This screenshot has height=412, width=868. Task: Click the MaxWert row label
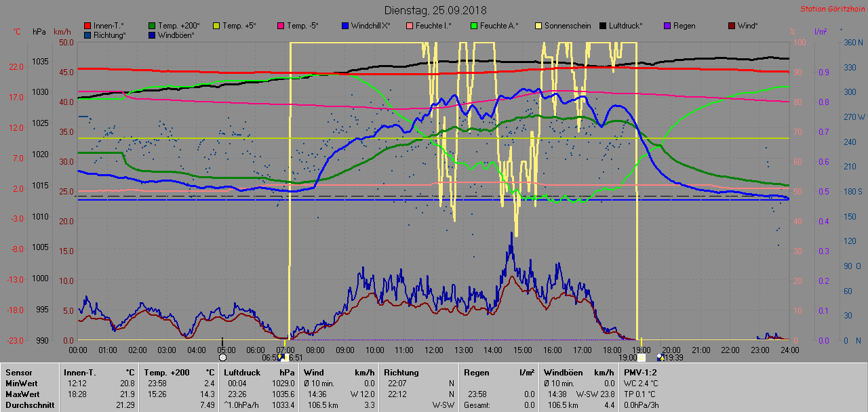[x=23, y=394]
